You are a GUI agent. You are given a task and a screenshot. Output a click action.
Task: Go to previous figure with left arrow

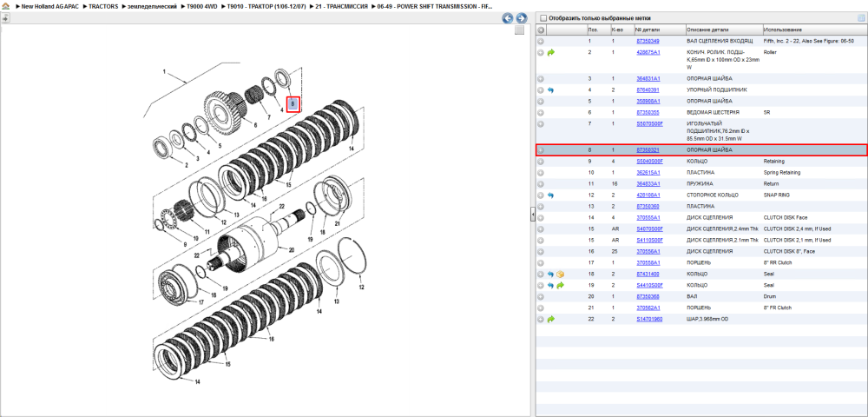pos(507,18)
